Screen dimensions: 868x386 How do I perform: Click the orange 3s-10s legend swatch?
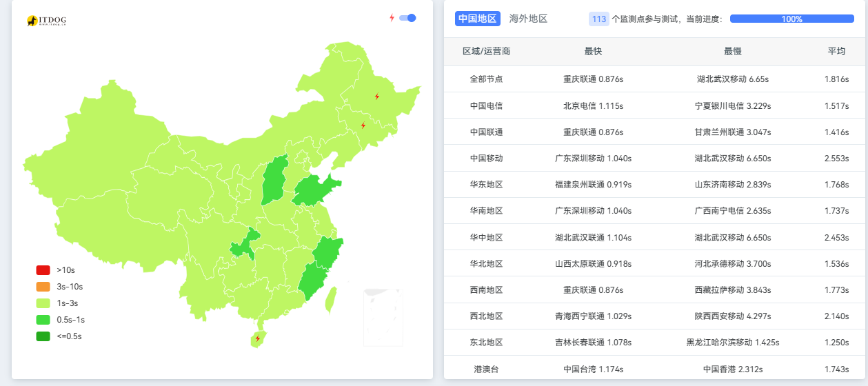43,287
